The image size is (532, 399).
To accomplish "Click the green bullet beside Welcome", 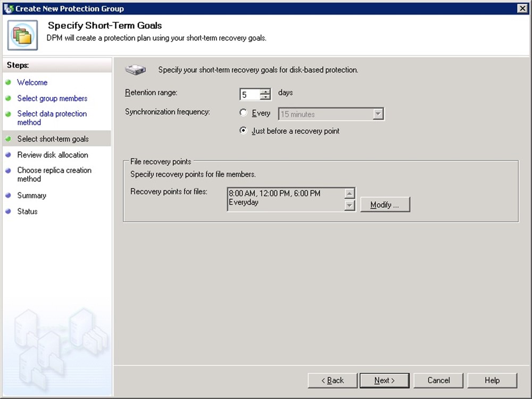I will [8, 82].
